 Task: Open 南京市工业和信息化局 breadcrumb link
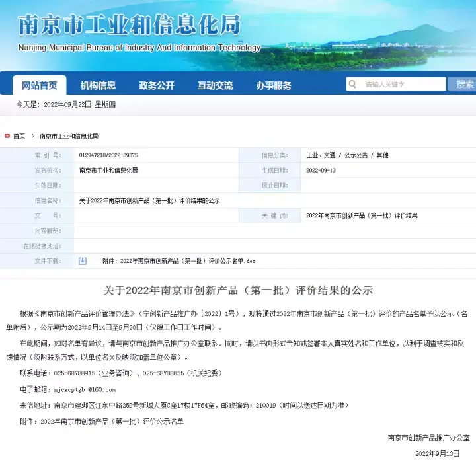click(x=69, y=136)
